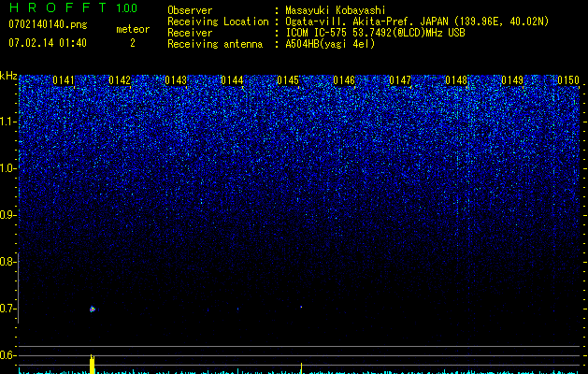This screenshot has width=588, height=374.
Task: Click the 0.6 kHz axis tick label
Action: (x=7, y=355)
